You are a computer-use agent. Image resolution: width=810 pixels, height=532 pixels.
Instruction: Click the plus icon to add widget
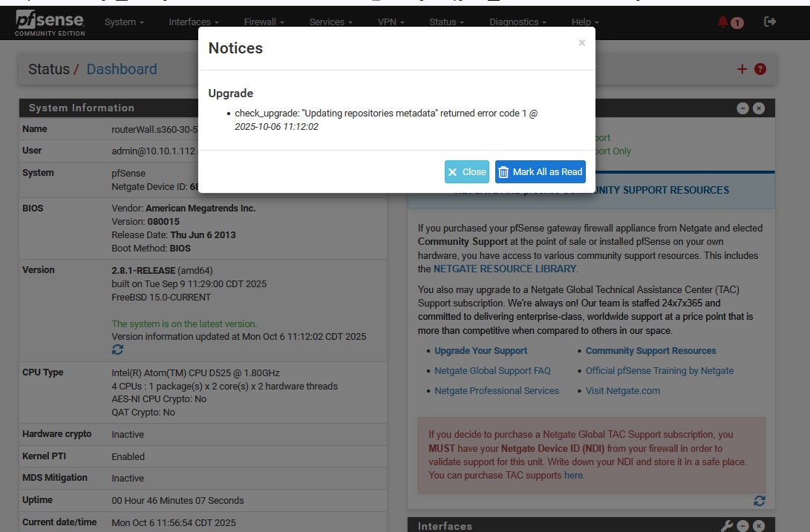[x=742, y=69]
